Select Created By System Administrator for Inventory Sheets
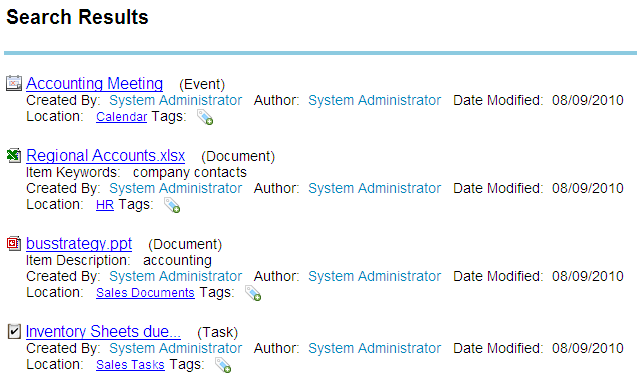The height and width of the screenshot is (381, 637). click(176, 349)
